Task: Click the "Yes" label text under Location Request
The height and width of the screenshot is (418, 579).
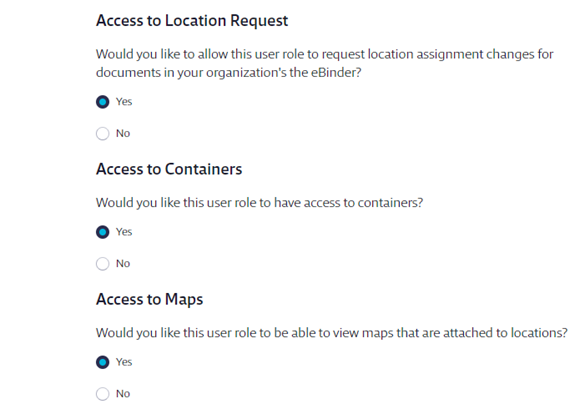Action: click(124, 102)
